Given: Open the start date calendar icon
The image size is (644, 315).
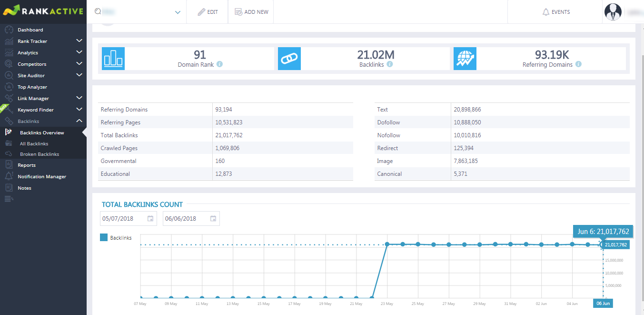Looking at the screenshot, I should pyautogui.click(x=150, y=219).
